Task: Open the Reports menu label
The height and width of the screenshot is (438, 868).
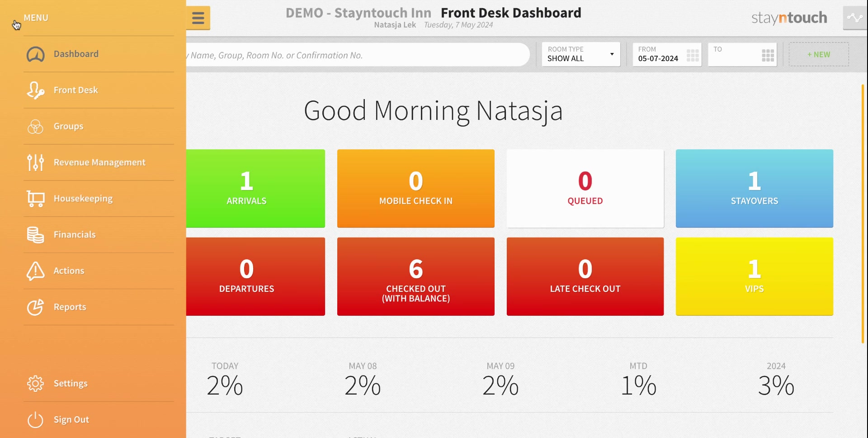Action: (x=70, y=307)
